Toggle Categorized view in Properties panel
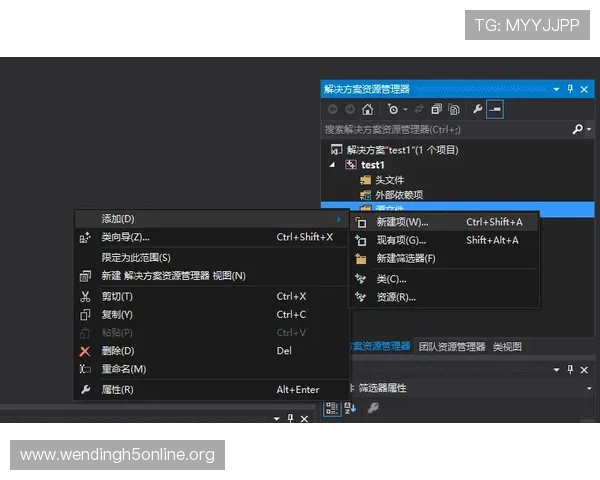This screenshot has width=600, height=480. [331, 408]
